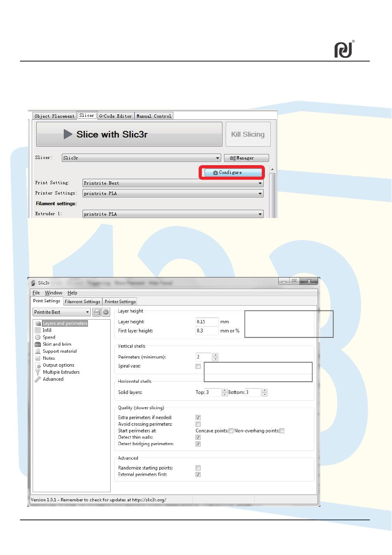Toggle Extra perimeters if needed checkbox

click(x=198, y=417)
